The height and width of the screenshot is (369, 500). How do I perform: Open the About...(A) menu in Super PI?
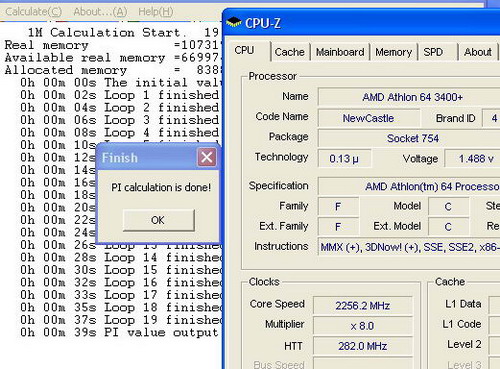(100, 12)
